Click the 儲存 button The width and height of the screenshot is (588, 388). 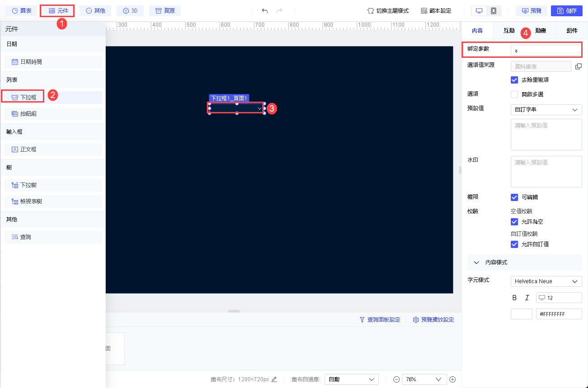coord(567,11)
